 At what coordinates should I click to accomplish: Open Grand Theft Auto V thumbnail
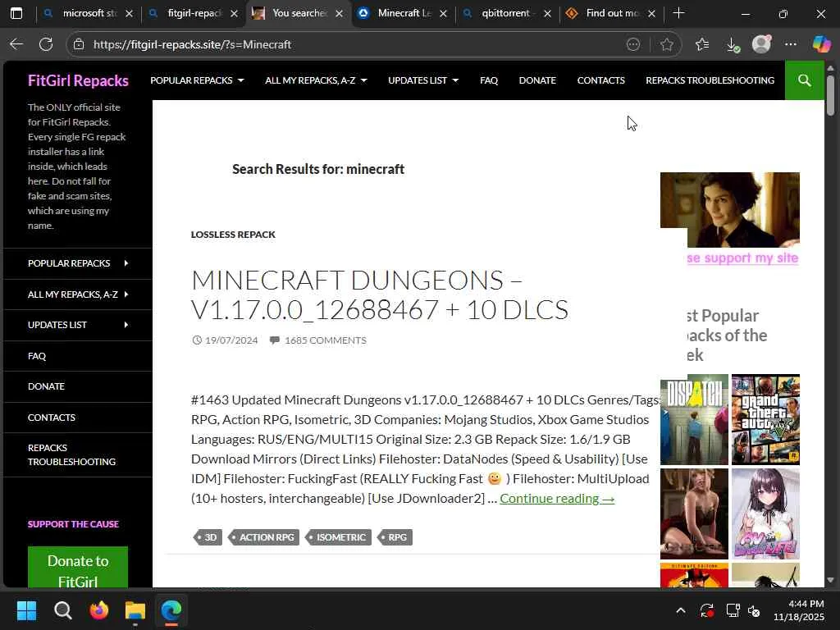[x=765, y=419]
